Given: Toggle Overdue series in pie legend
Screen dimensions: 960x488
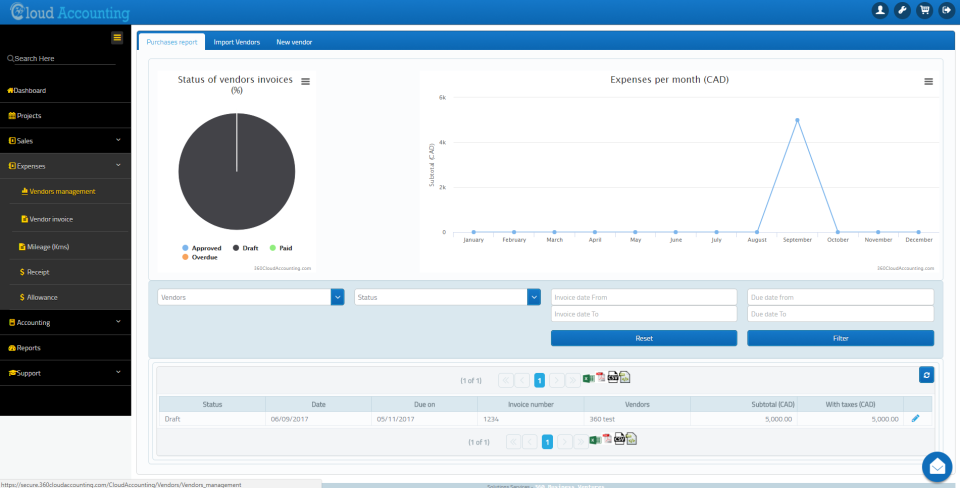Looking at the screenshot, I should tap(200, 257).
